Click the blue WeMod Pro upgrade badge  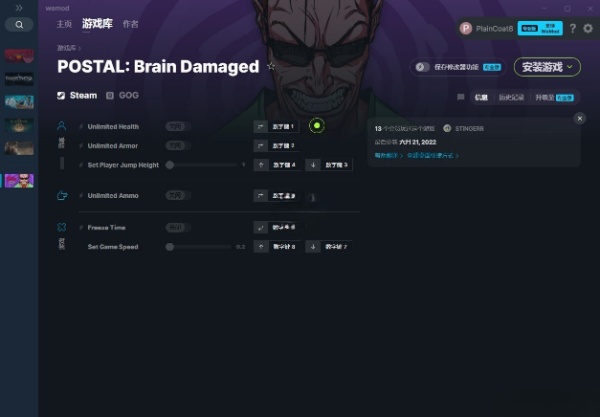click(x=540, y=28)
